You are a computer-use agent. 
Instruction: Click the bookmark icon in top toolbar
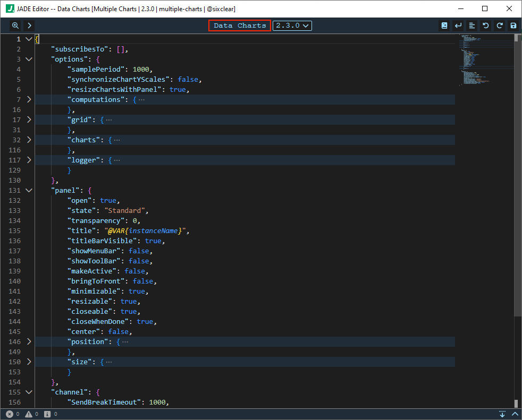444,25
